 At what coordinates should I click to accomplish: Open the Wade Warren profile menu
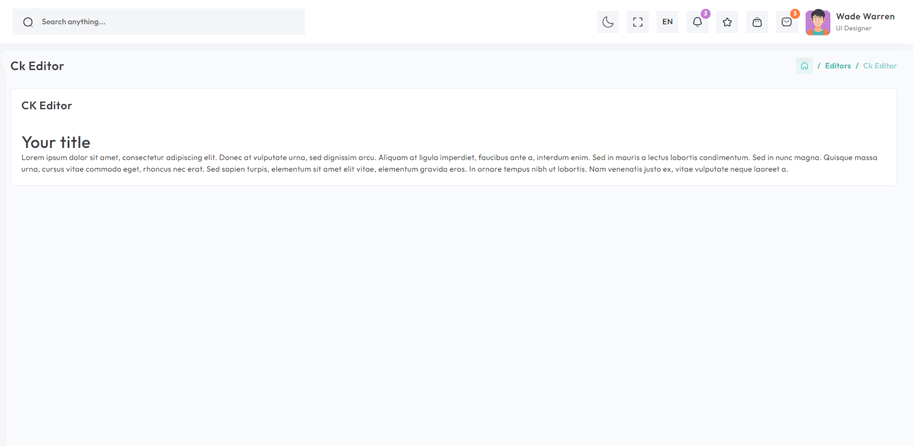click(864, 21)
